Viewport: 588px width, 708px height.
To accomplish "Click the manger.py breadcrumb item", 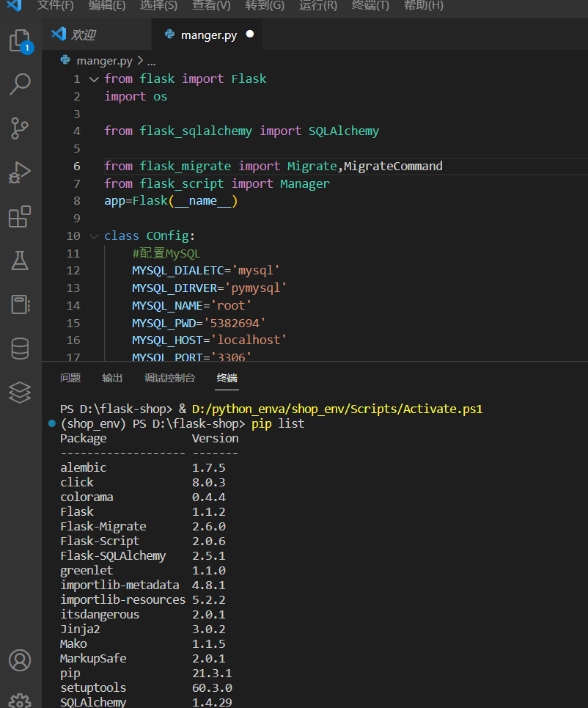I will coord(104,60).
